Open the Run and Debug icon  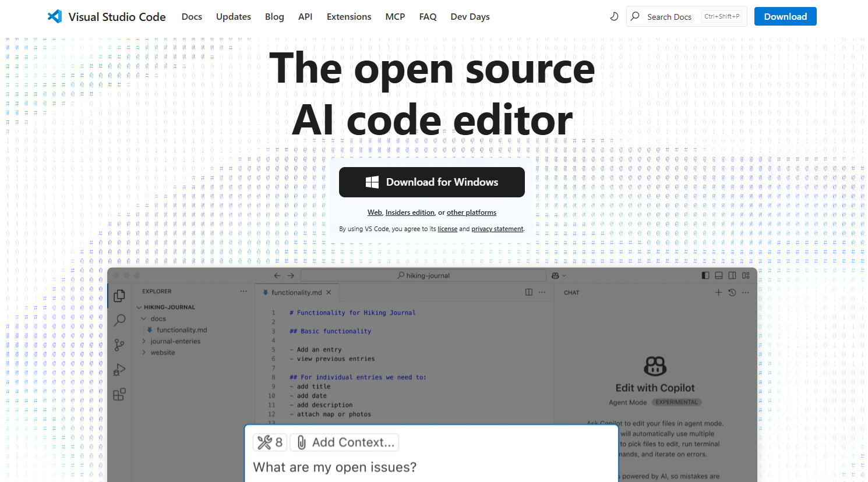[x=119, y=370]
